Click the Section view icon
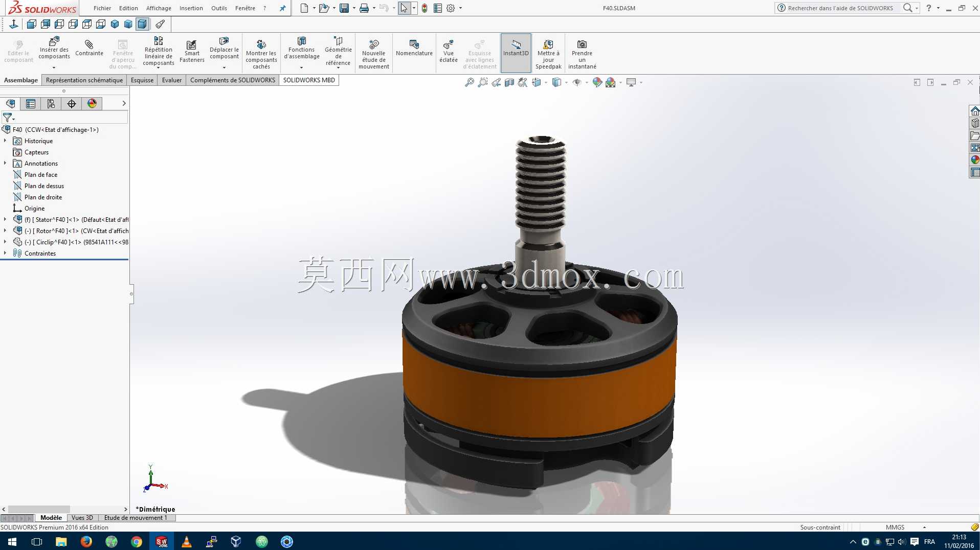This screenshot has width=980, height=550. pyautogui.click(x=509, y=82)
